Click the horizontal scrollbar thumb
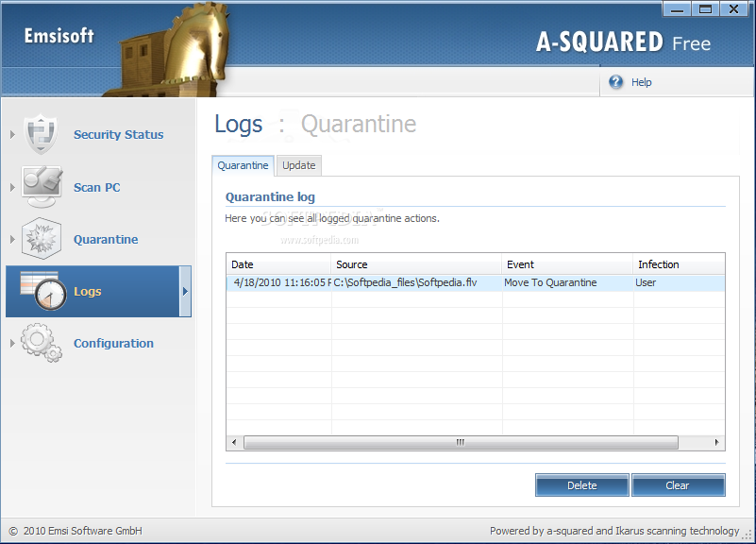This screenshot has height=544, width=756. pos(461,442)
